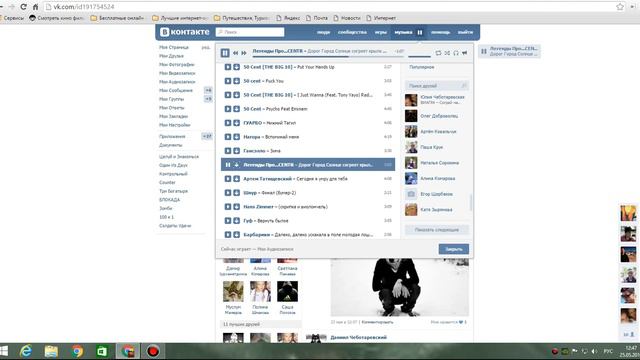This screenshot has height=360, width=640.
Task: Play the 50 cent Fuck You track
Action: [x=228, y=81]
